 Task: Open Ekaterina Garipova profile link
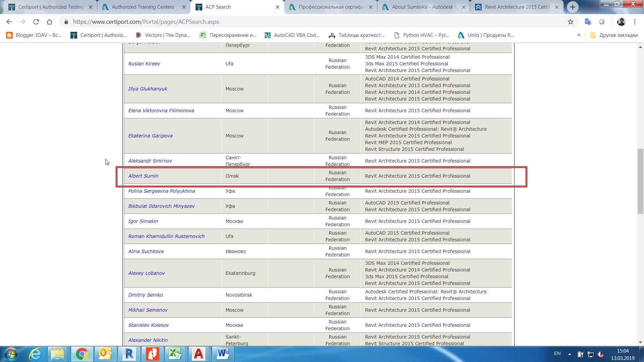tap(150, 136)
